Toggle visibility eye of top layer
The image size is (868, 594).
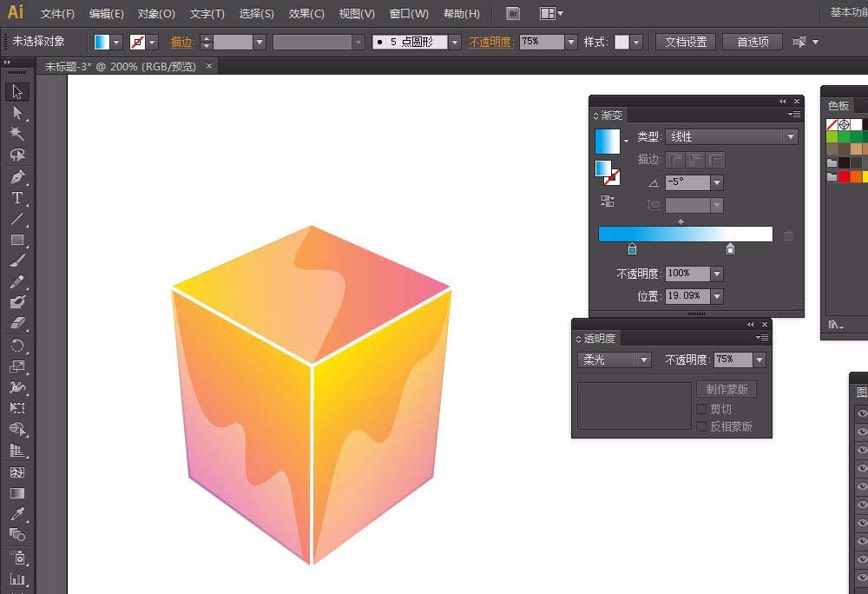[862, 413]
